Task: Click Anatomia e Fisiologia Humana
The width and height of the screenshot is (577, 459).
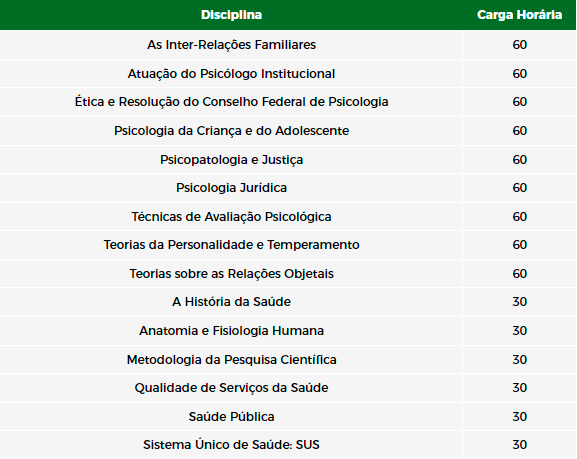Action: click(x=231, y=331)
